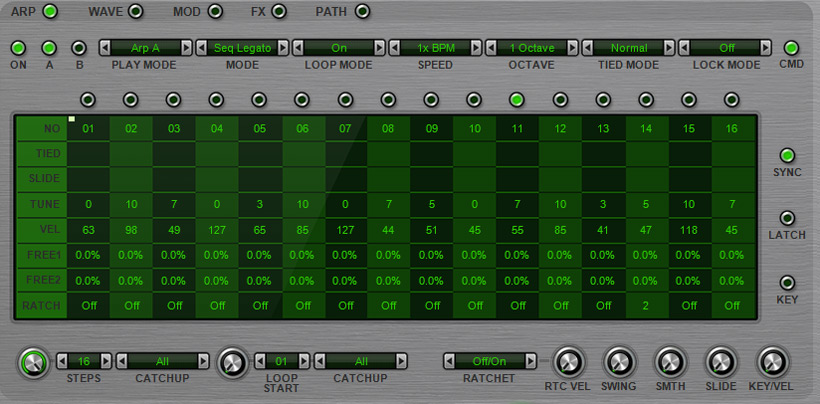This screenshot has height=404, width=820.
Task: Toggle the arpeggiator ON LED
Action: click(18, 48)
